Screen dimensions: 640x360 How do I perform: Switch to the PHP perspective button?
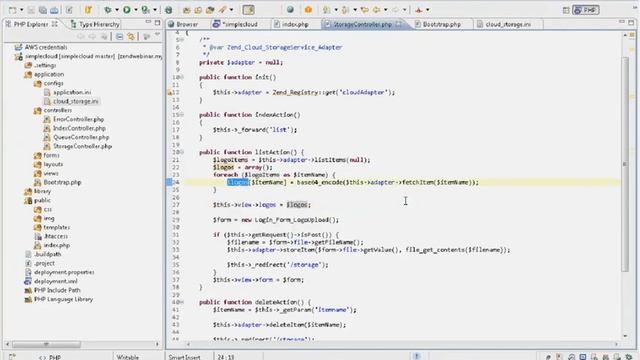coord(586,10)
